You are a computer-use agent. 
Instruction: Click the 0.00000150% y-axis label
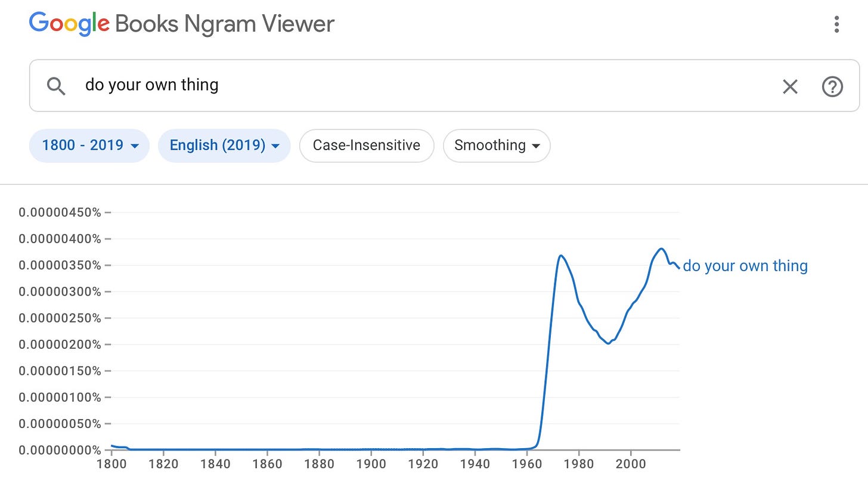point(60,371)
